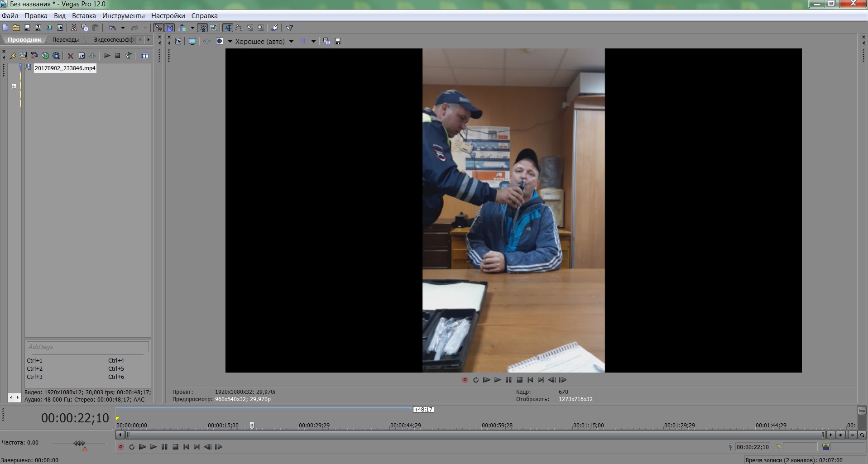Open the Вставка menu
Image resolution: width=868 pixels, height=464 pixels.
pos(84,15)
